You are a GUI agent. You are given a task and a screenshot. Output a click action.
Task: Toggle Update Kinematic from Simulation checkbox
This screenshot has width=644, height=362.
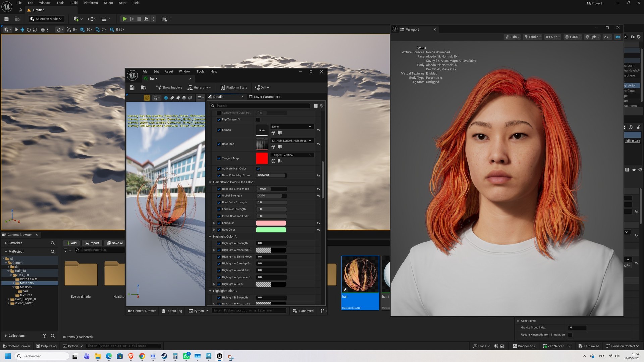pos(570,335)
